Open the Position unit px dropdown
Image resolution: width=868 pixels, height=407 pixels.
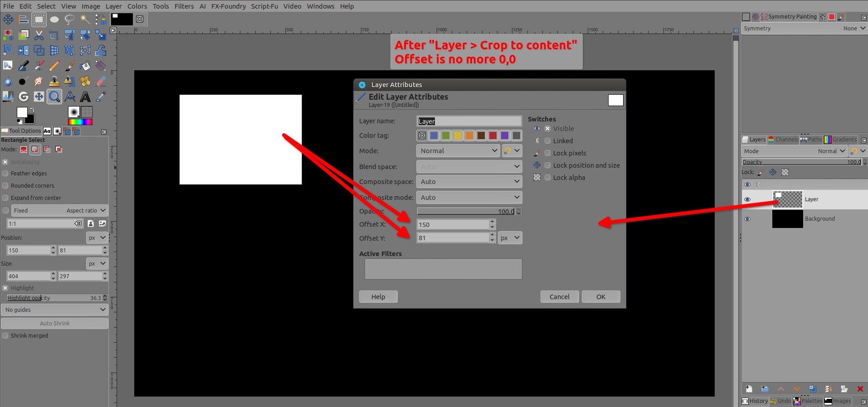(97, 237)
